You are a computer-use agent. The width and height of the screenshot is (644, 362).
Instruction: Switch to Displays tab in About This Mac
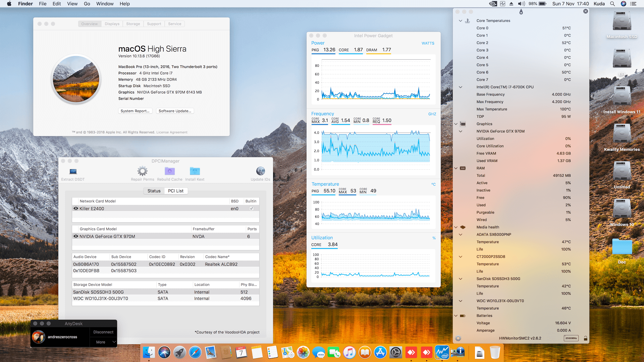pyautogui.click(x=112, y=24)
